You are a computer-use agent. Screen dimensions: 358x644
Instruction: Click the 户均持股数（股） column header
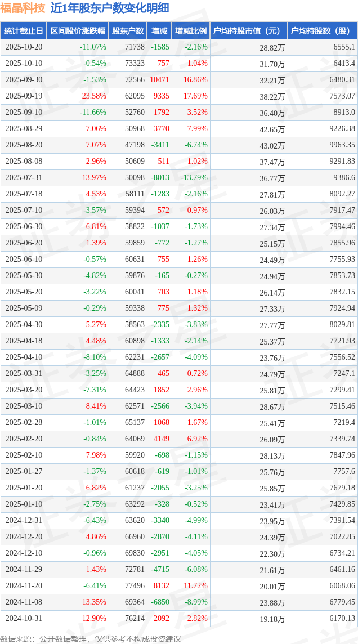click(x=322, y=31)
